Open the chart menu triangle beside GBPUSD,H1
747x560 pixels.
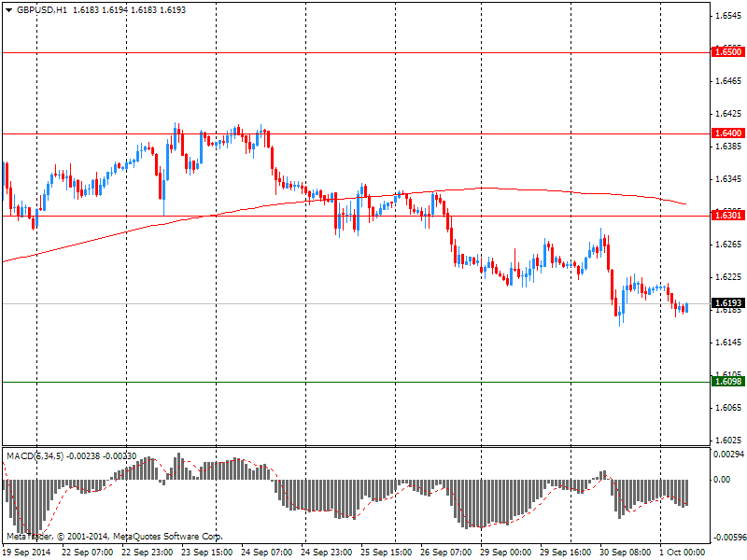(9, 10)
